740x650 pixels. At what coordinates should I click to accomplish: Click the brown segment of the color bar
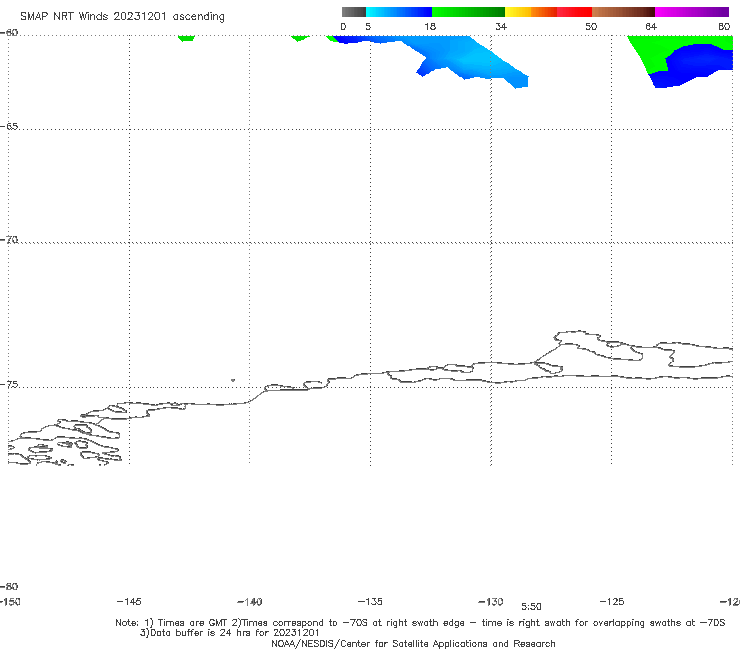623,12
